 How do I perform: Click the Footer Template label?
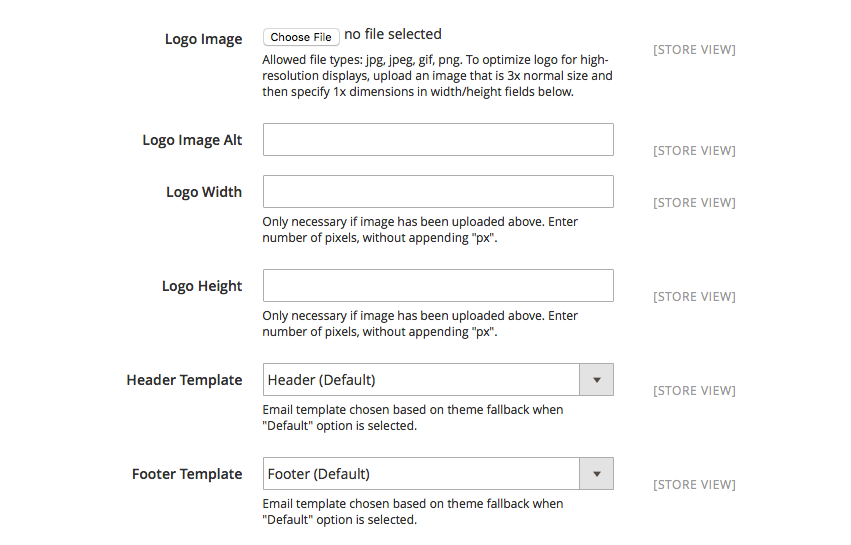[187, 474]
